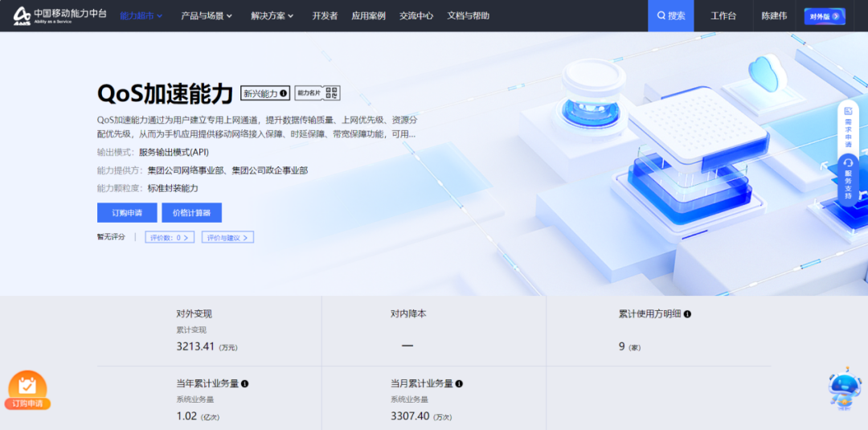The width and height of the screenshot is (868, 430).
Task: Click the floating orange 订购申请 icon
Action: [x=27, y=391]
